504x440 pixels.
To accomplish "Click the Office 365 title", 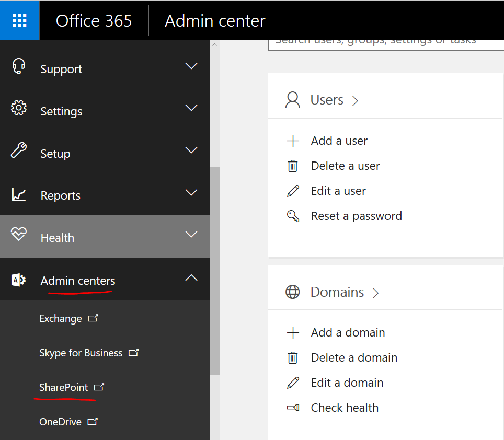I will [x=94, y=21].
